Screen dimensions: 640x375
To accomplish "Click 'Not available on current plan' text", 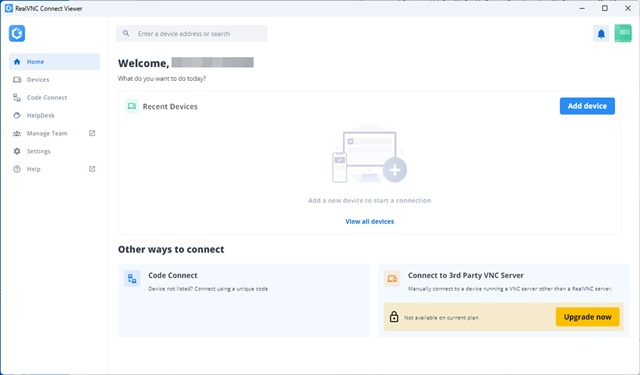I will [x=441, y=317].
